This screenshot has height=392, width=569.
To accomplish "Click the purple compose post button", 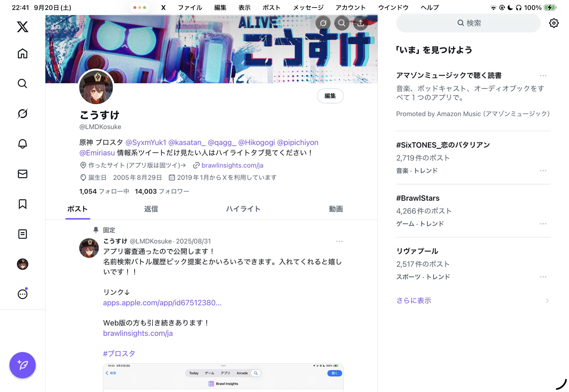I will click(x=23, y=365).
